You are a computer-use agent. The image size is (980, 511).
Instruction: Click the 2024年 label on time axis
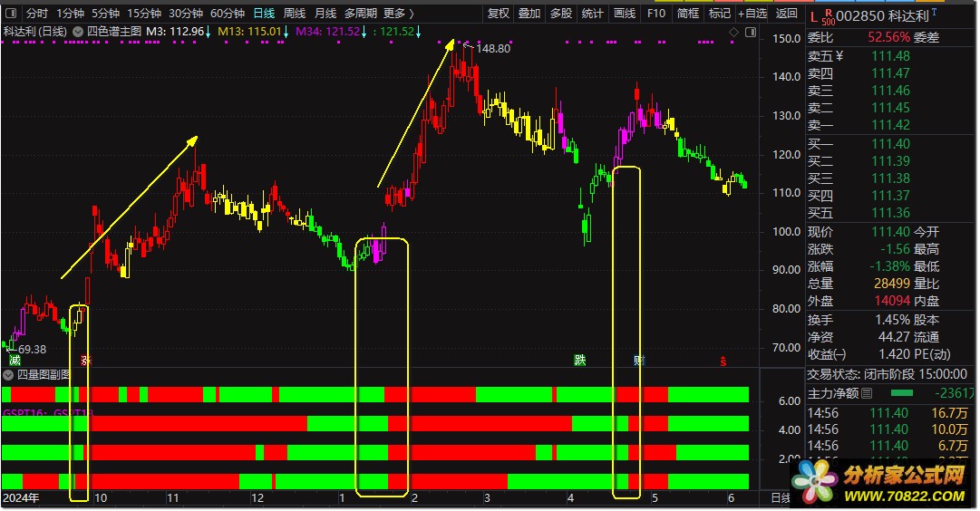coord(21,498)
